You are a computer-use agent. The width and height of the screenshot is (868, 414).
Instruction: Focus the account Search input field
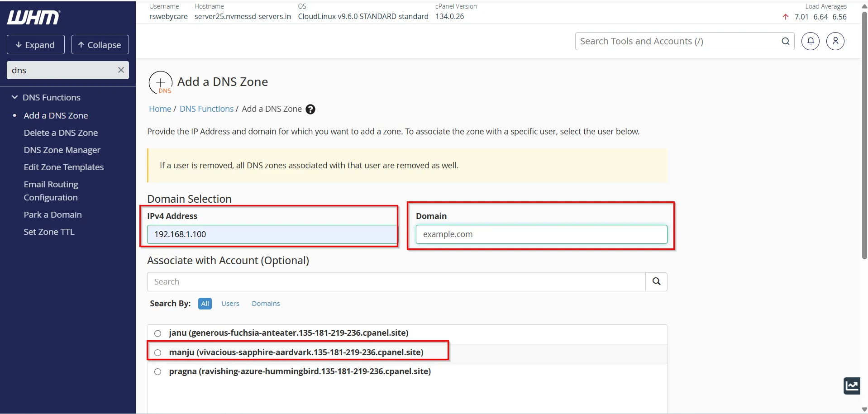coord(396,281)
